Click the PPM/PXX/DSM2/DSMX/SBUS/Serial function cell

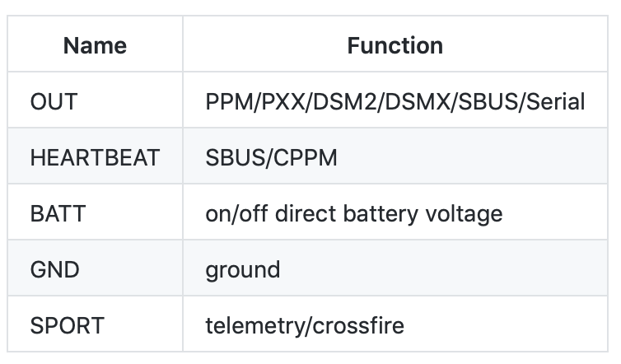395,101
